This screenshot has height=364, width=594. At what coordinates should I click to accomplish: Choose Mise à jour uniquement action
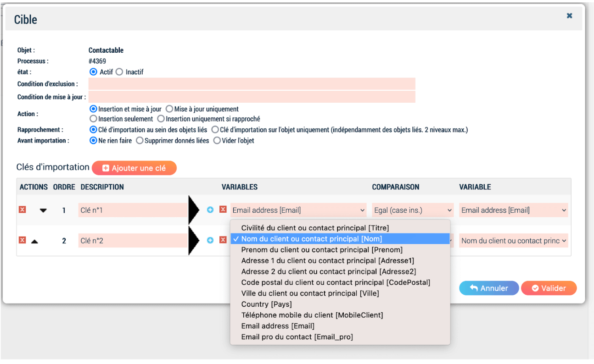[169, 109]
